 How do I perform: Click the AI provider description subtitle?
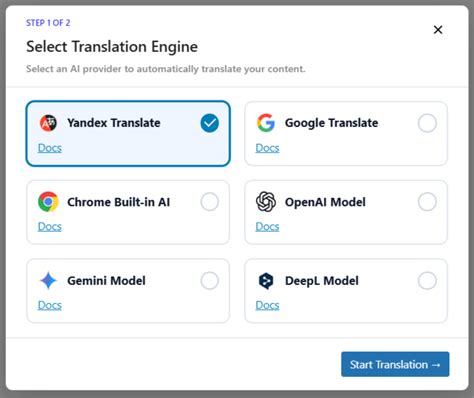(166, 69)
